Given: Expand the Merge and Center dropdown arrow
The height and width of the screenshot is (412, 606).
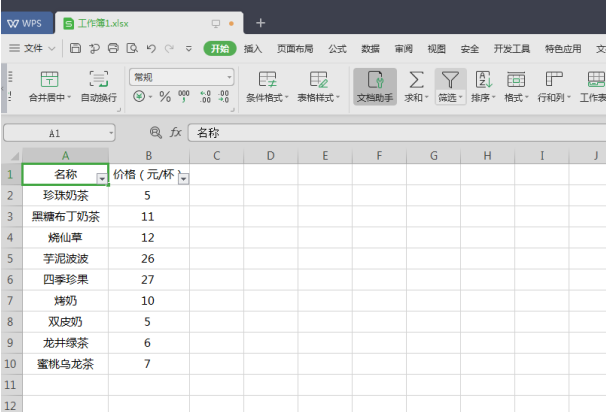Looking at the screenshot, I should [70, 97].
